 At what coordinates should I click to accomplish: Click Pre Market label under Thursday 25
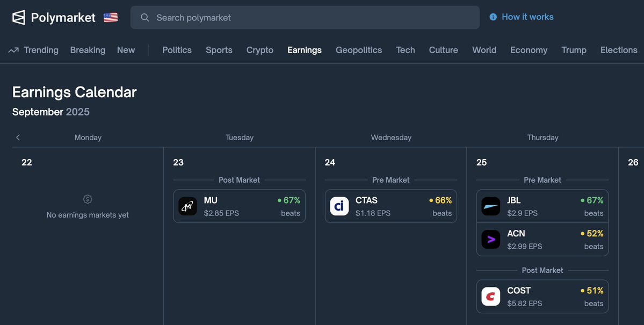tap(542, 180)
